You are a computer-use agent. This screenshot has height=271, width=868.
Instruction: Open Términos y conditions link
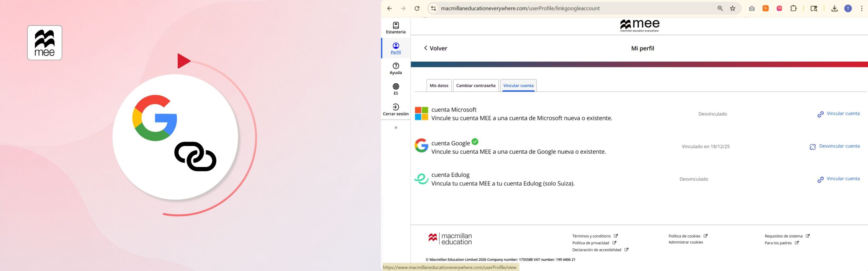click(595, 236)
